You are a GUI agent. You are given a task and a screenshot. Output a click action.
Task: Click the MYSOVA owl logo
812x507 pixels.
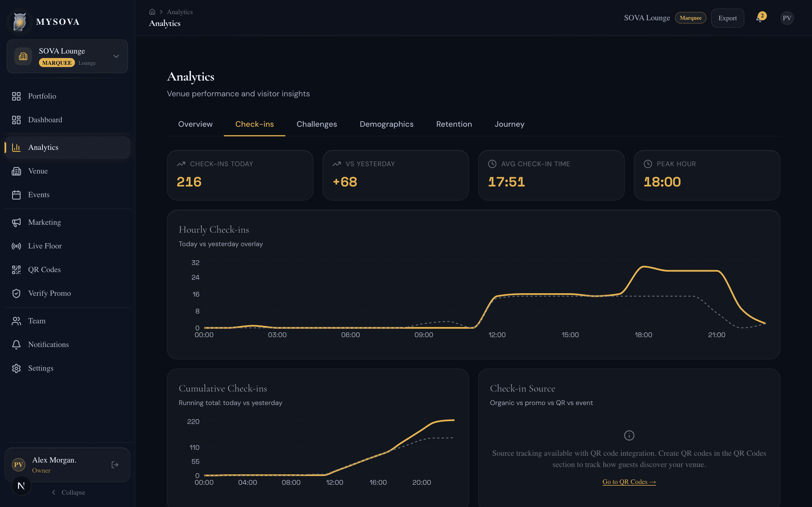click(19, 21)
